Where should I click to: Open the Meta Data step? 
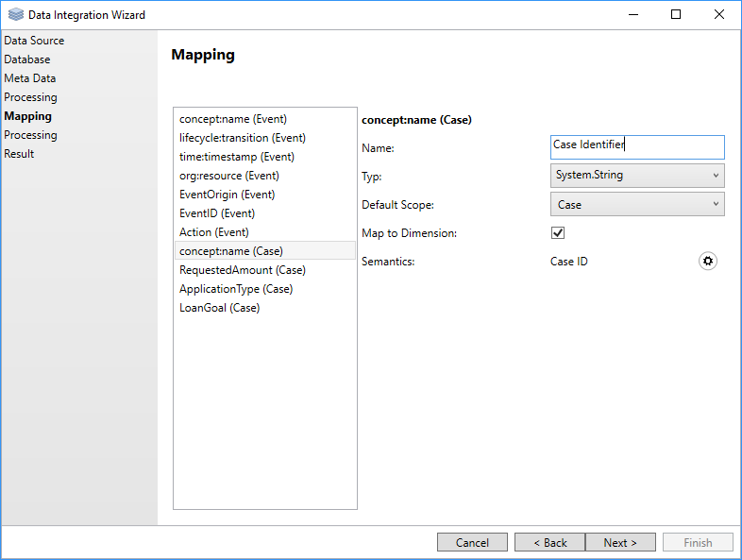29,78
